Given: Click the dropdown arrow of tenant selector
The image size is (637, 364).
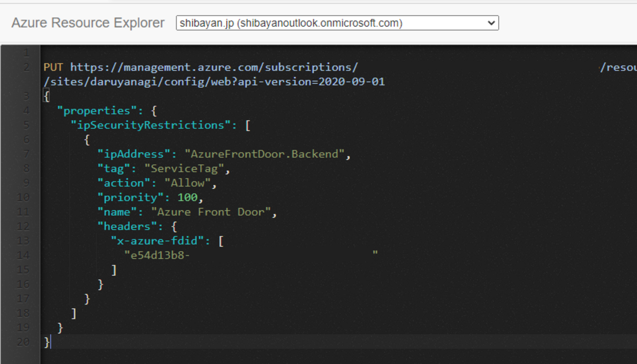Looking at the screenshot, I should point(491,23).
